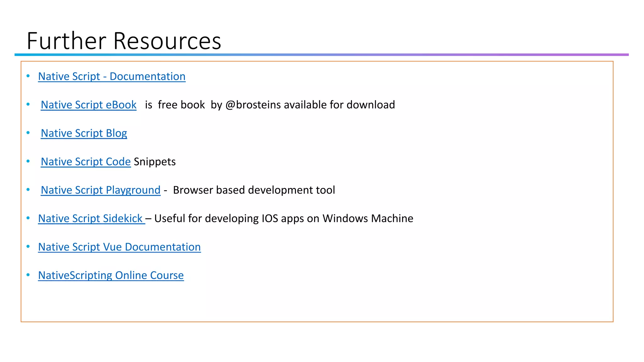Open NativeScripting Online Course link
The width and height of the screenshot is (644, 362).
[111, 275]
